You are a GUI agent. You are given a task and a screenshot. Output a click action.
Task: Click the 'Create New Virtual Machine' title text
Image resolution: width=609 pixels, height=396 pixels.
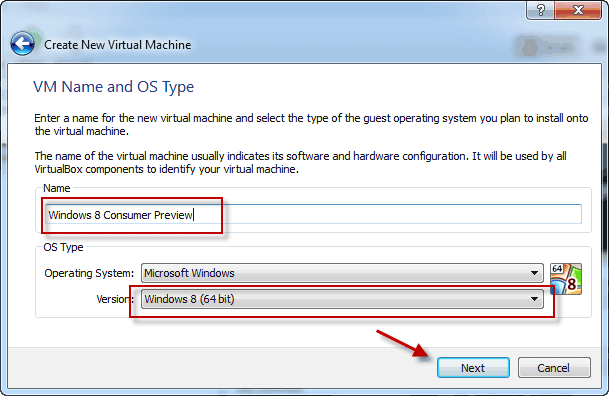click(x=118, y=45)
